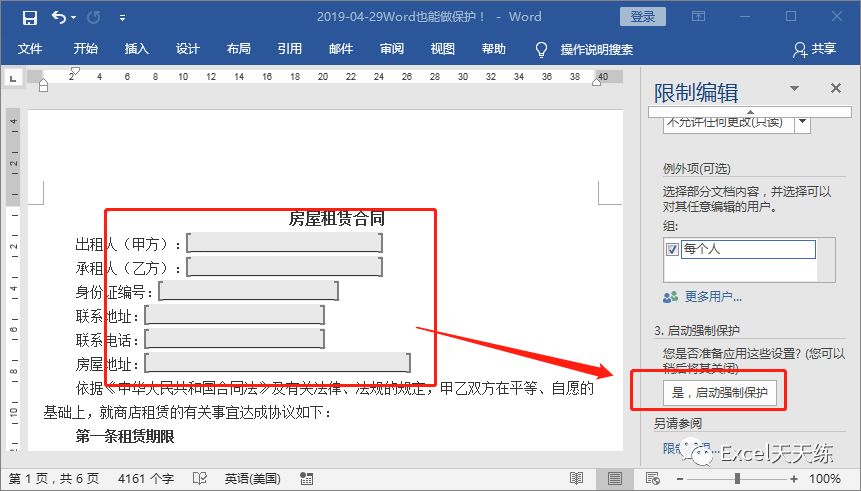The width and height of the screenshot is (861, 491).
Task: Switch to Web Layout view icon
Action: 652,478
